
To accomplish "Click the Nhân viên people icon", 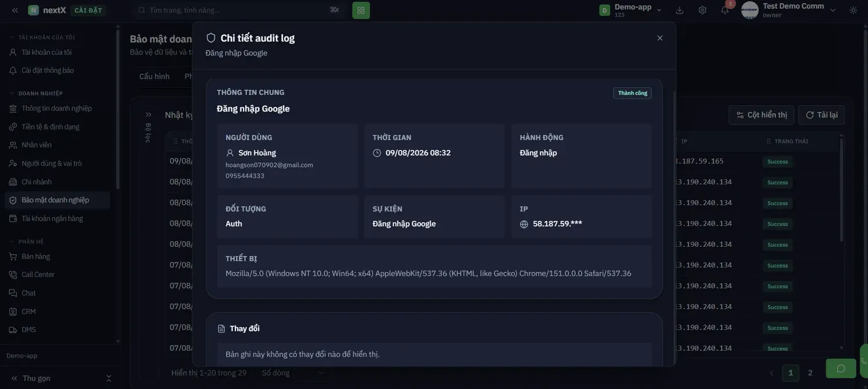I will tap(13, 145).
